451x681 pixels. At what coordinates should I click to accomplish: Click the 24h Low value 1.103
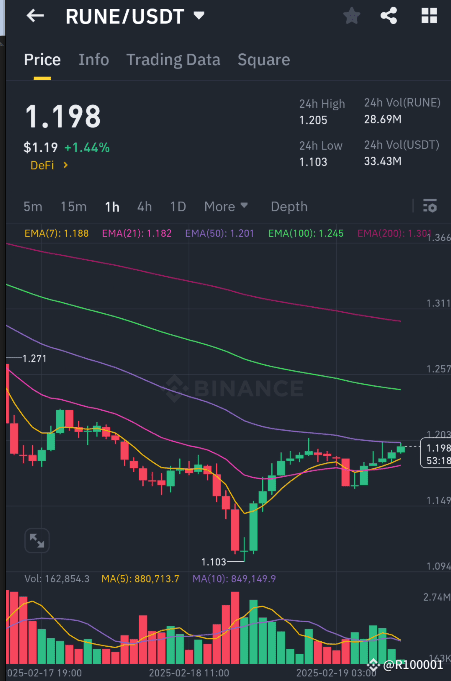click(313, 162)
